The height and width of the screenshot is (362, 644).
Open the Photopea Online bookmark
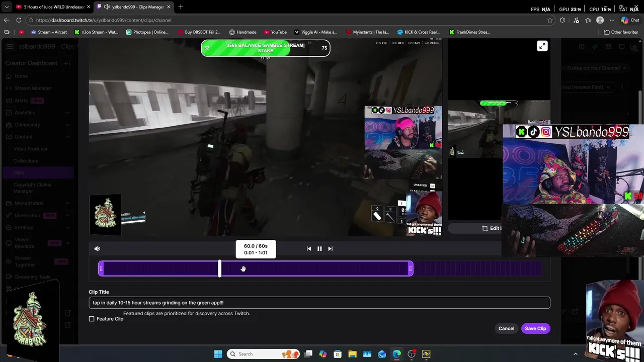pyautogui.click(x=147, y=32)
